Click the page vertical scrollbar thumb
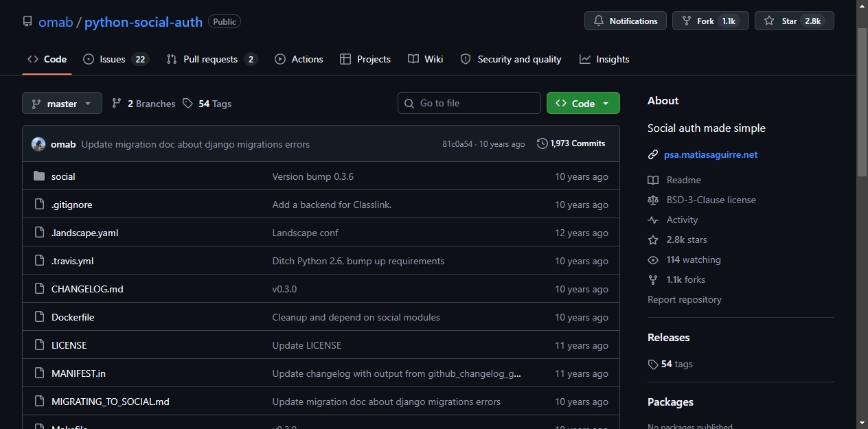This screenshot has width=868, height=429. [863, 103]
